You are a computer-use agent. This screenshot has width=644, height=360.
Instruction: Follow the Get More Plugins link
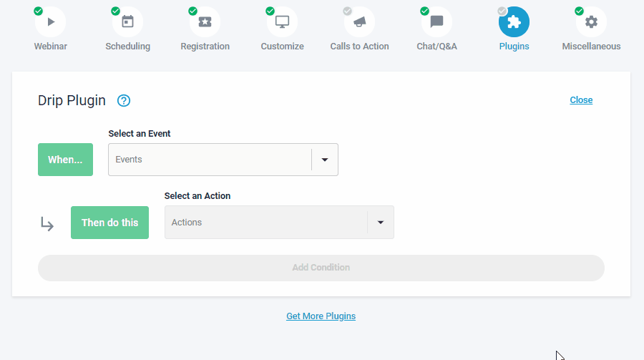click(321, 316)
